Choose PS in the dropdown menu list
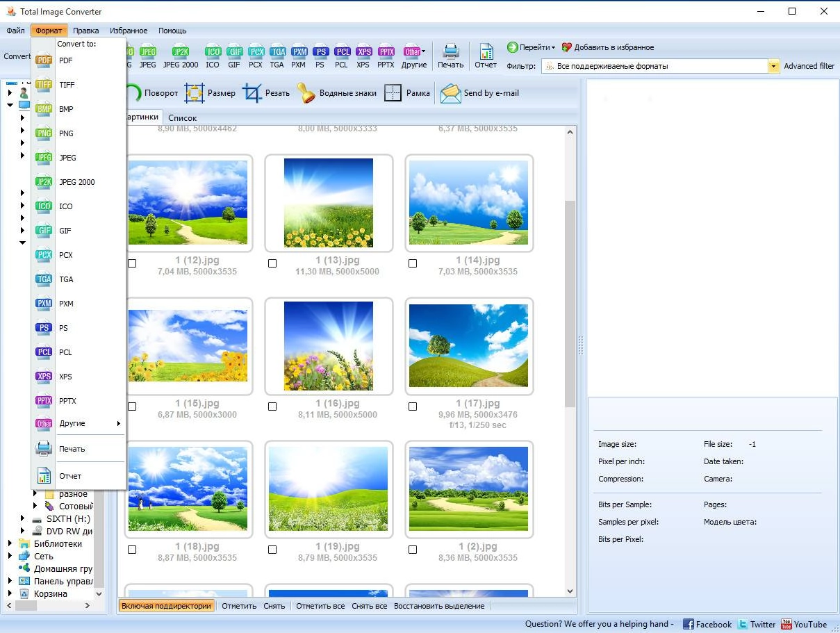840x633 pixels. click(78, 328)
